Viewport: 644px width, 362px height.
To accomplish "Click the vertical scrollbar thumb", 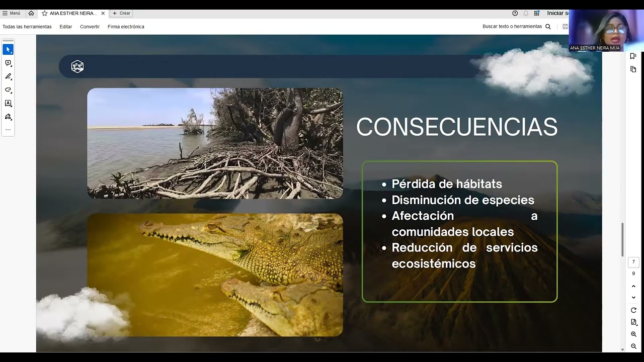I will pyautogui.click(x=622, y=239).
